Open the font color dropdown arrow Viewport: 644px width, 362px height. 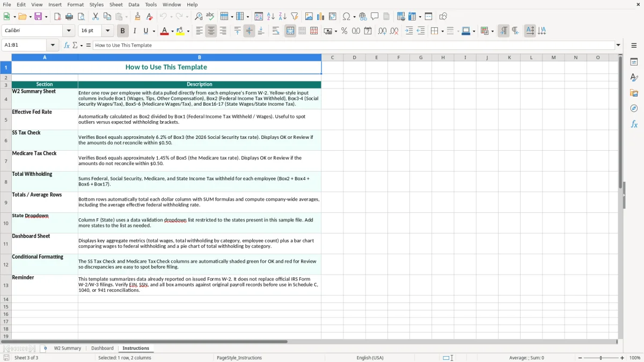(172, 31)
